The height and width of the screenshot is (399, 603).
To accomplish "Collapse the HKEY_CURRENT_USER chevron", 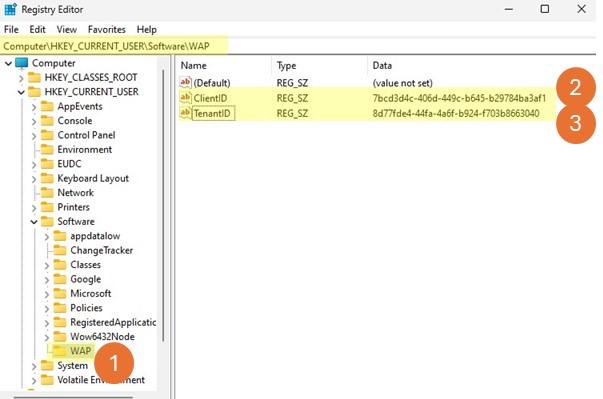I will click(21, 92).
